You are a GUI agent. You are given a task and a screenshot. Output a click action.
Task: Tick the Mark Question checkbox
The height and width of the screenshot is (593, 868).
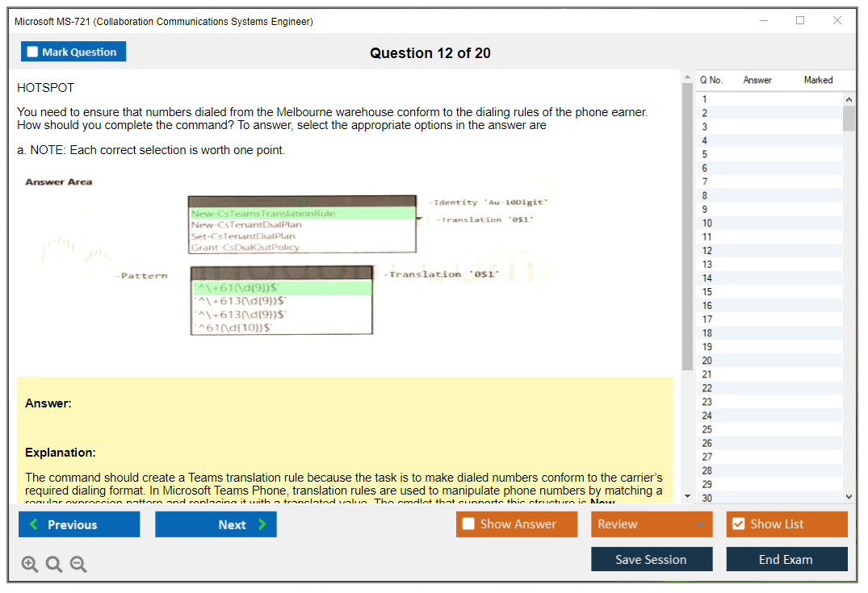pyautogui.click(x=32, y=52)
